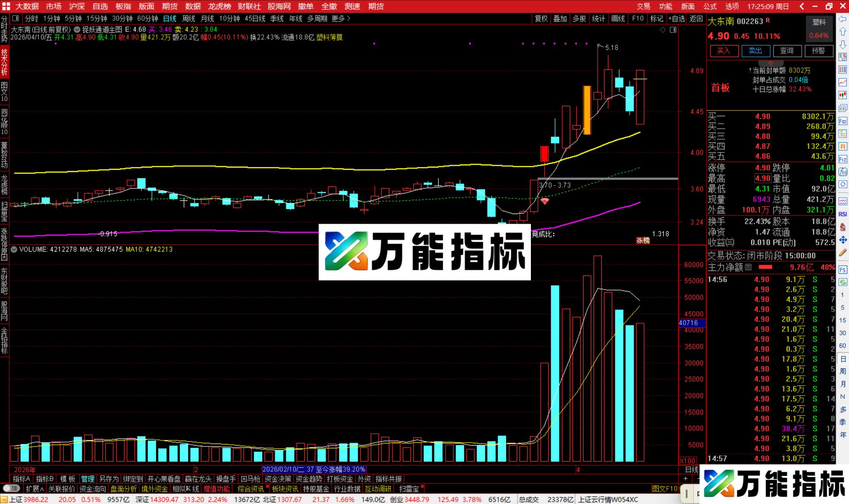Open the RSI indicator icon on right edge

(843, 215)
